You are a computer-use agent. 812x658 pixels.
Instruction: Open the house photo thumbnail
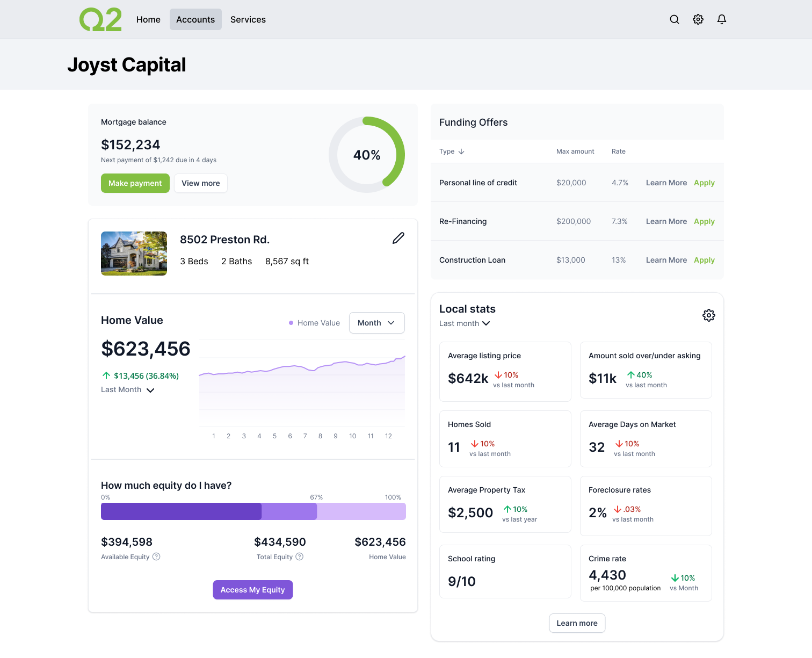pyautogui.click(x=134, y=254)
